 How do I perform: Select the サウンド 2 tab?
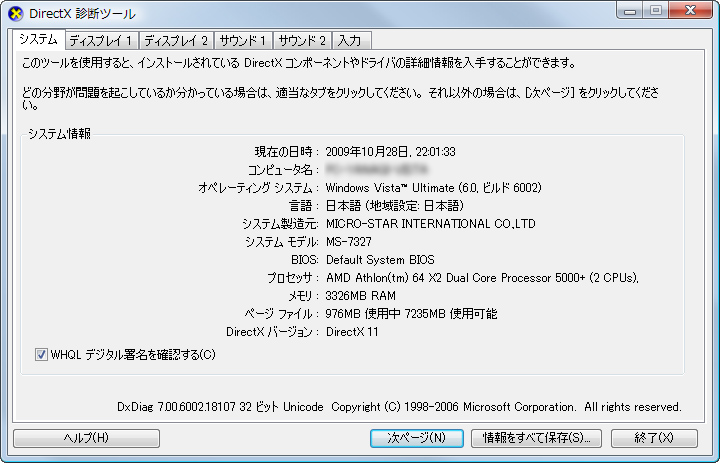click(302, 40)
